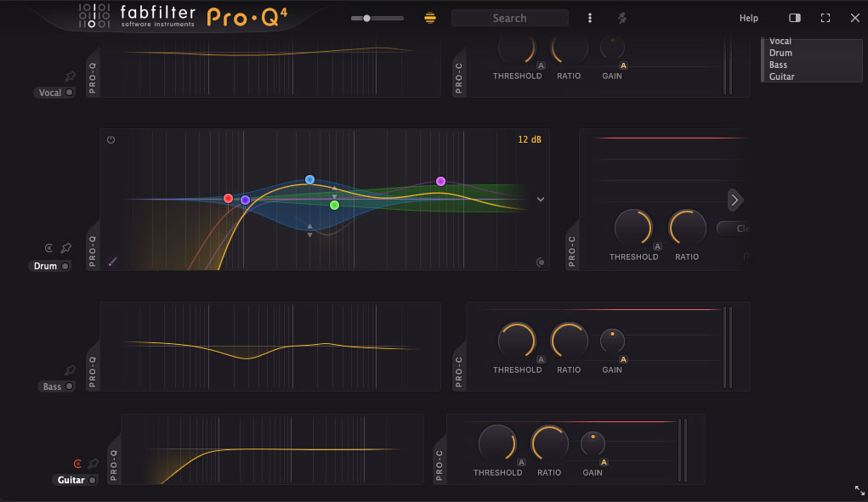Enter full screen mode
The image size is (868, 502).
(825, 18)
